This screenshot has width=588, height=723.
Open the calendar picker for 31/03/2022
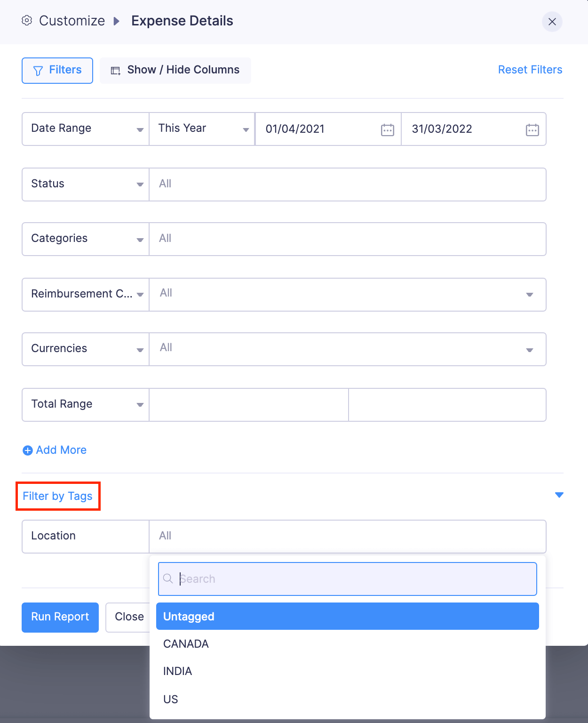pyautogui.click(x=532, y=129)
